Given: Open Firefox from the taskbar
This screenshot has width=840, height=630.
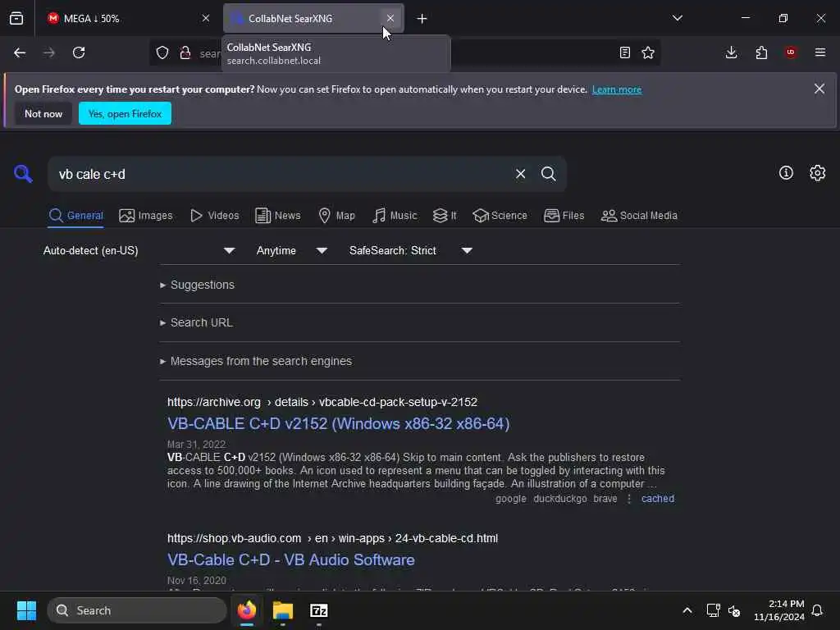Looking at the screenshot, I should click(x=246, y=610).
